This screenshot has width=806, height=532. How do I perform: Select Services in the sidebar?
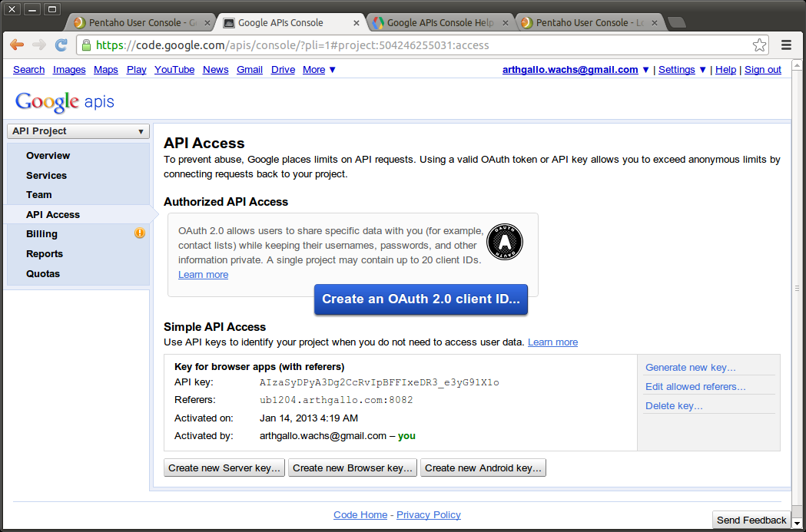46,176
